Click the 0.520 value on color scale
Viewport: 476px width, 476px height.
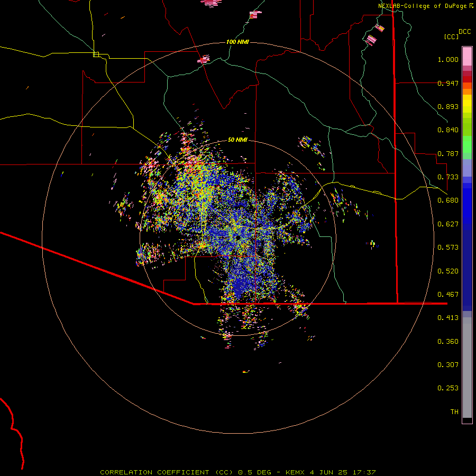click(x=448, y=271)
